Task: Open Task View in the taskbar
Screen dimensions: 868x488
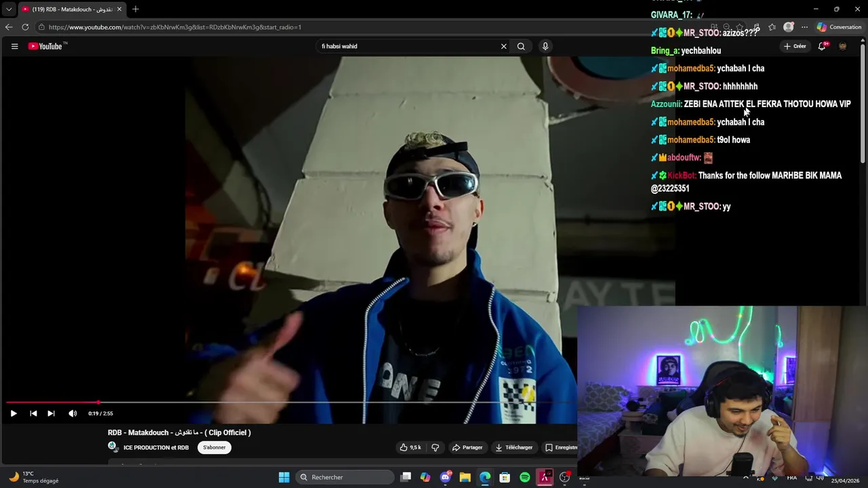Action: point(406,477)
